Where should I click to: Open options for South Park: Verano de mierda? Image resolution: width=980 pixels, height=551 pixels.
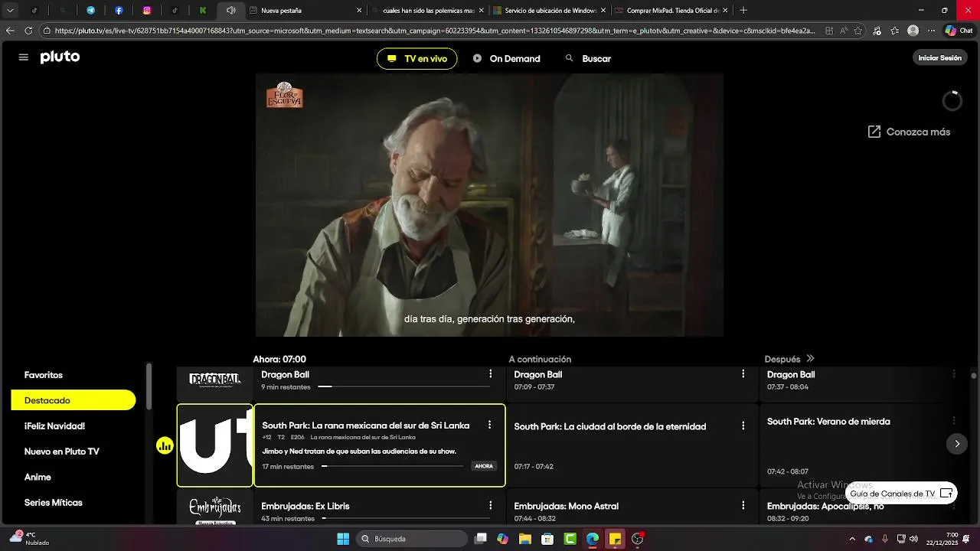954,421
